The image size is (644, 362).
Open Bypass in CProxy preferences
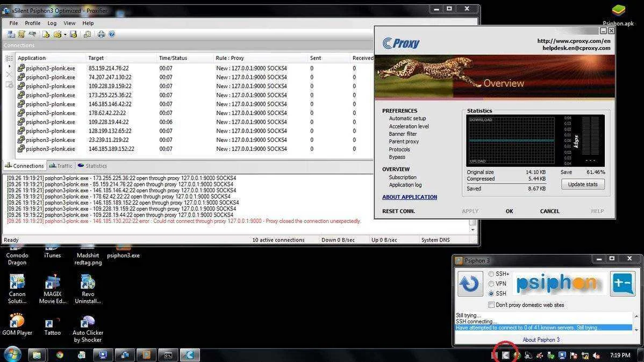(x=397, y=157)
